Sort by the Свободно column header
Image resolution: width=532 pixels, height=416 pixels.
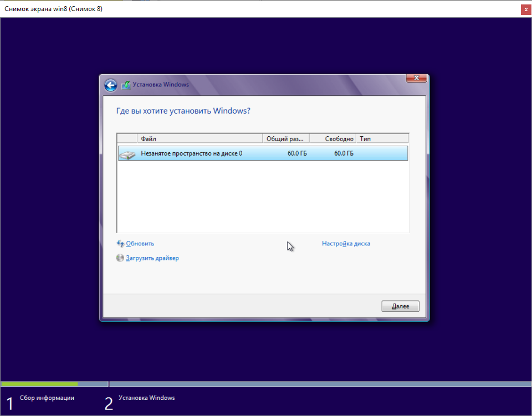coord(333,138)
